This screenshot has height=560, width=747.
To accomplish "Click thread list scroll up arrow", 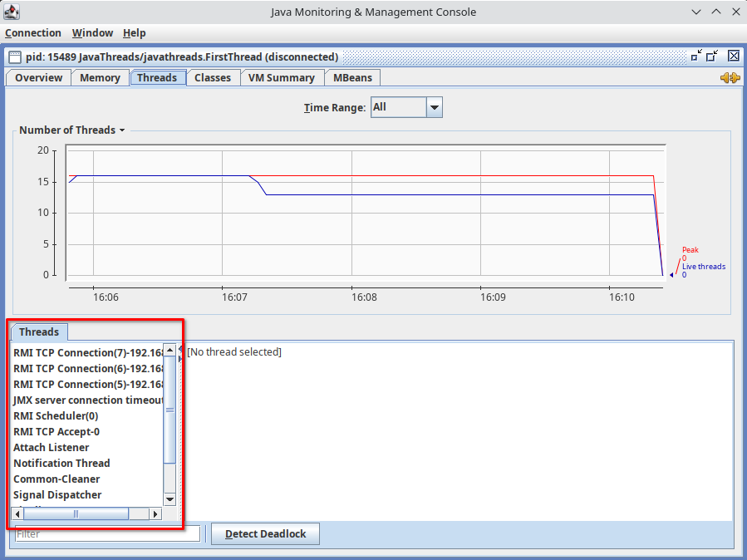I will click(x=170, y=350).
